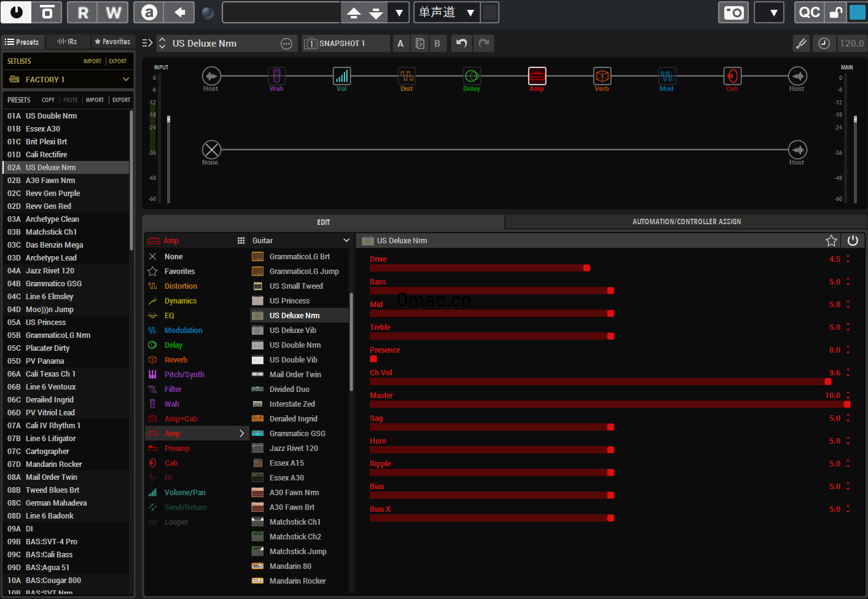Screen dimensions: 868x599
Task: Select Modulation category in block list
Action: pyautogui.click(x=183, y=331)
